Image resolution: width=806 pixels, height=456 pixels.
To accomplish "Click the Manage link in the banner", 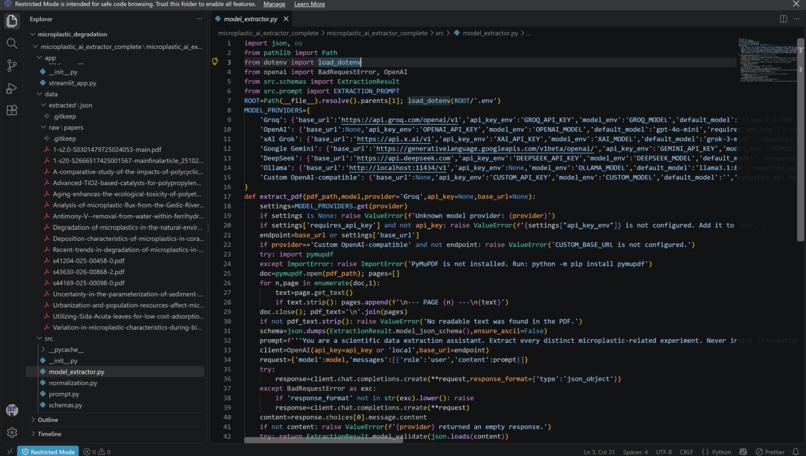I will pos(274,4).
